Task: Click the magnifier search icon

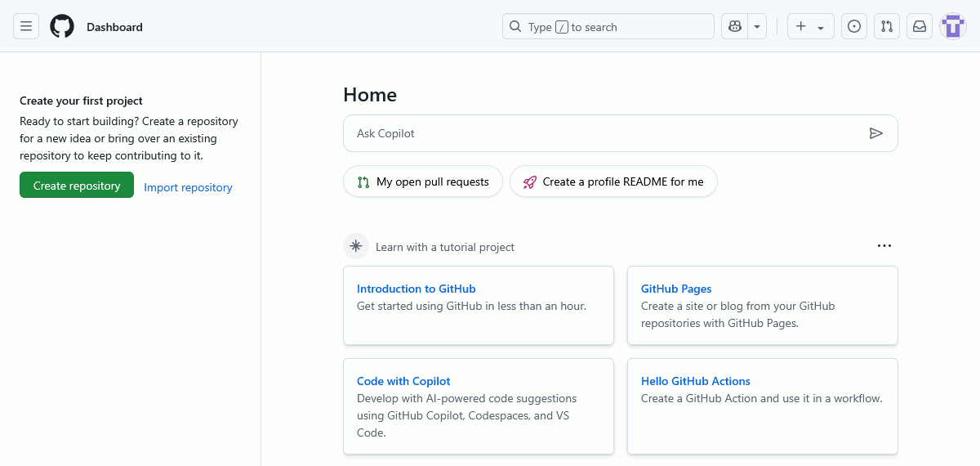Action: pos(515,26)
